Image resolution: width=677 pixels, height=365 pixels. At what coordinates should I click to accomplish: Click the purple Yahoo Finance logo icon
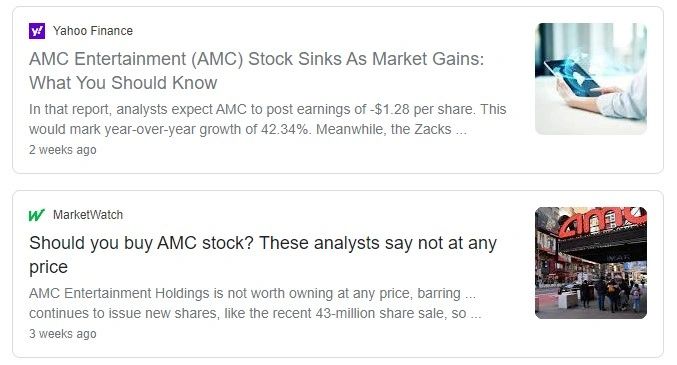click(x=37, y=31)
